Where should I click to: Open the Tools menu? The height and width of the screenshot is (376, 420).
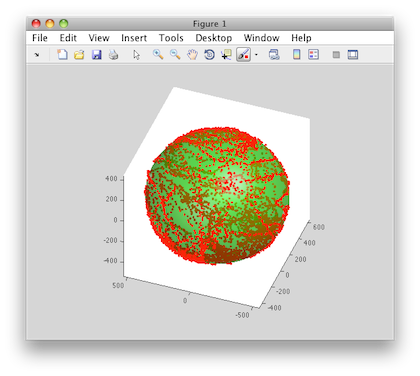pos(171,38)
